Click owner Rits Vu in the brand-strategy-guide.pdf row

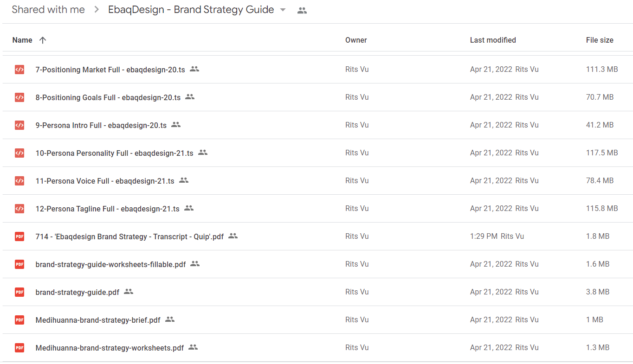tap(357, 292)
